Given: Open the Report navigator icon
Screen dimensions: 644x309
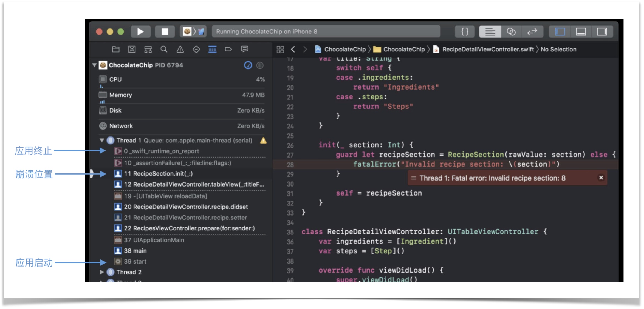Looking at the screenshot, I should pyautogui.click(x=244, y=49).
